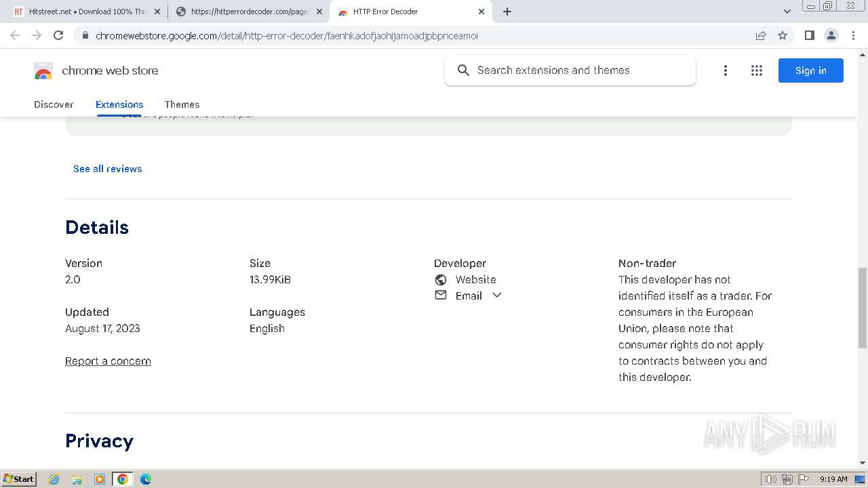The height and width of the screenshot is (488, 868).
Task: Click the scrollbar down arrow
Action: coord(863,464)
